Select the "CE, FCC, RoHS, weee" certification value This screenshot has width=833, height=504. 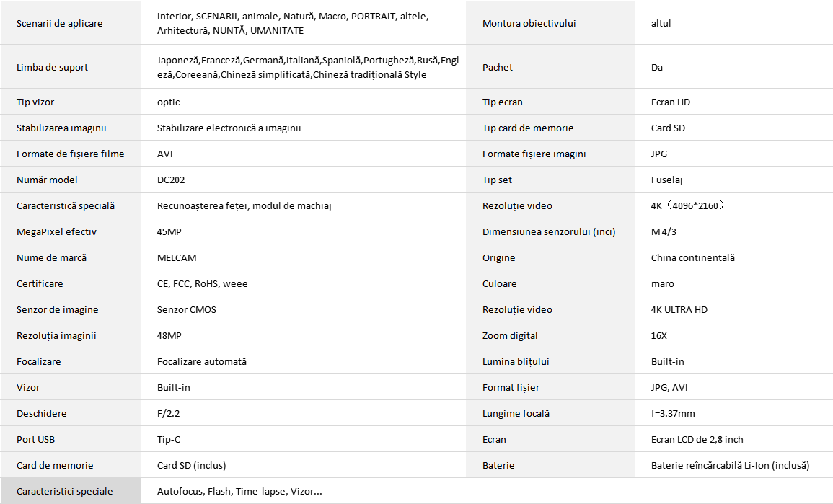click(202, 283)
